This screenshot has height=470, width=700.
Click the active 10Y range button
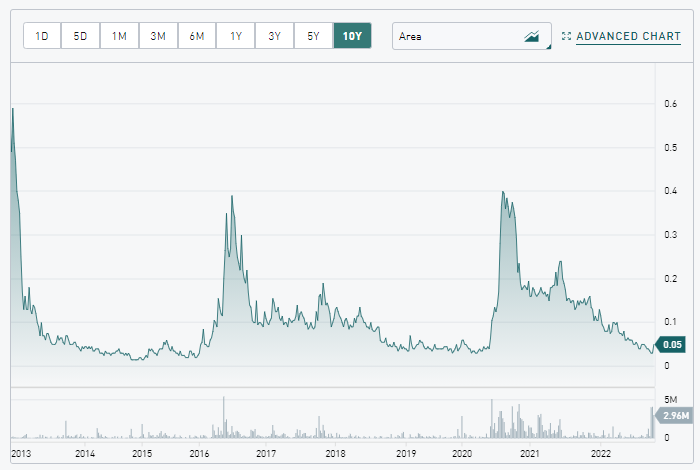point(352,36)
